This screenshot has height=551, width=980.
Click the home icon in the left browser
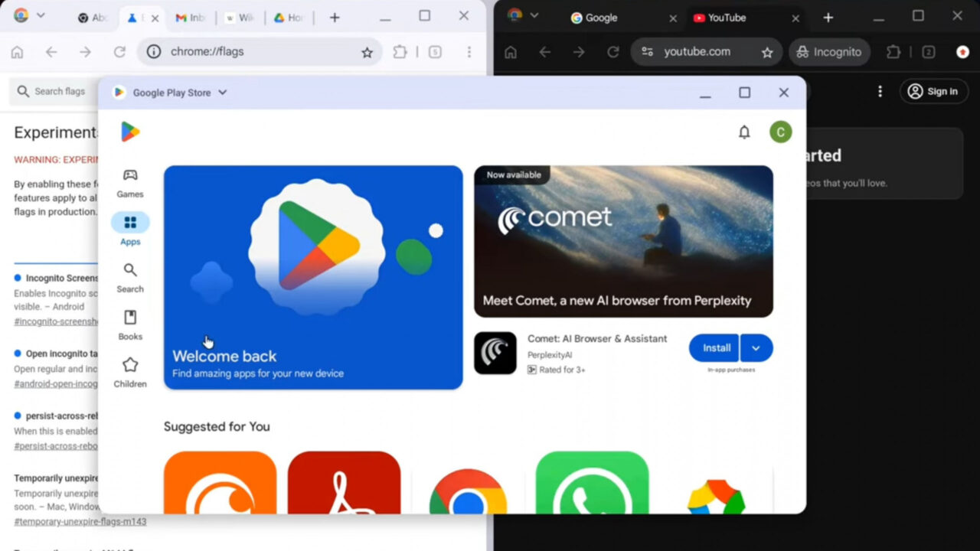(17, 52)
